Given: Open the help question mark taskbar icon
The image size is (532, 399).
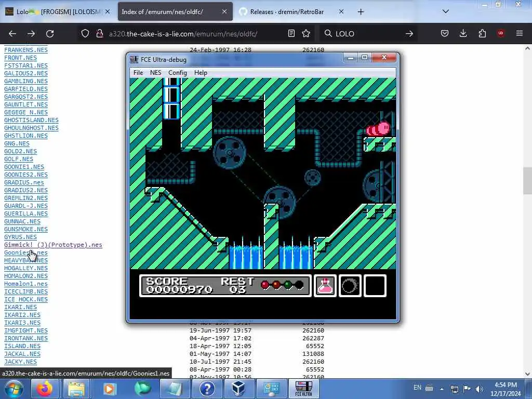Looking at the screenshot, I should click(x=207, y=389).
